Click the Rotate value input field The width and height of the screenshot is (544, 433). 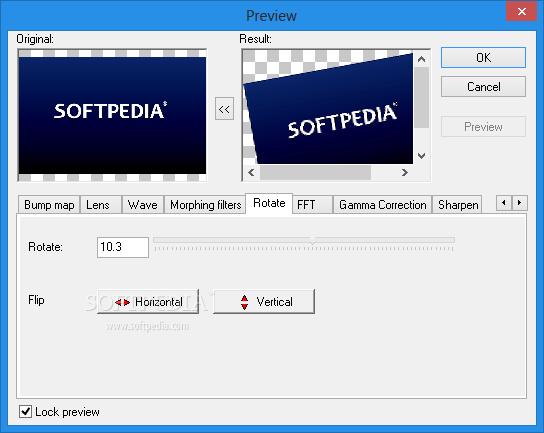point(123,247)
